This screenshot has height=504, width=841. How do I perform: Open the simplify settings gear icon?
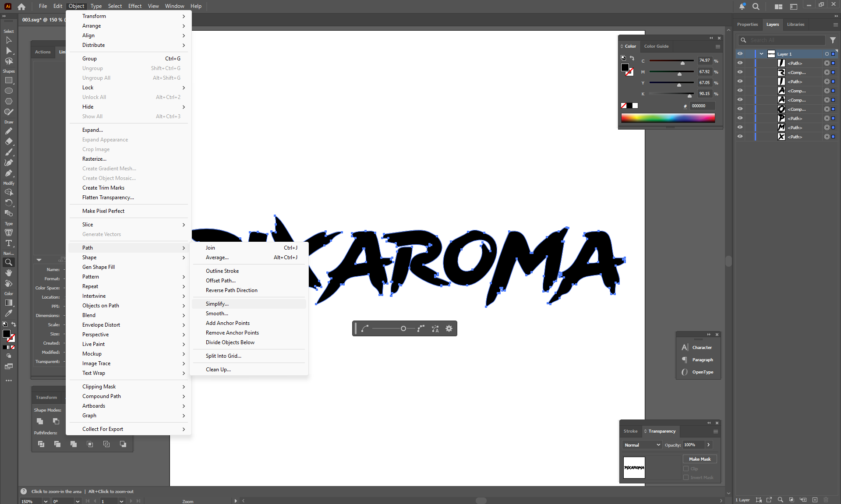point(449,328)
